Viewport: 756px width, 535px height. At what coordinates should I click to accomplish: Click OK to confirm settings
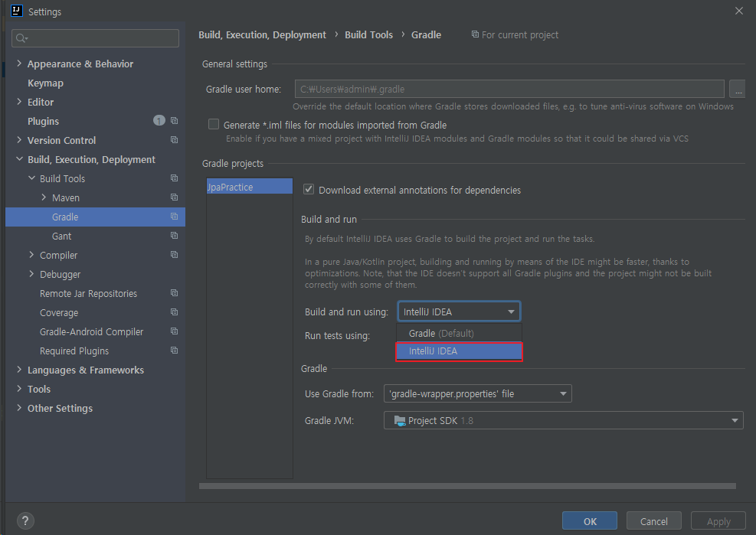coord(590,521)
